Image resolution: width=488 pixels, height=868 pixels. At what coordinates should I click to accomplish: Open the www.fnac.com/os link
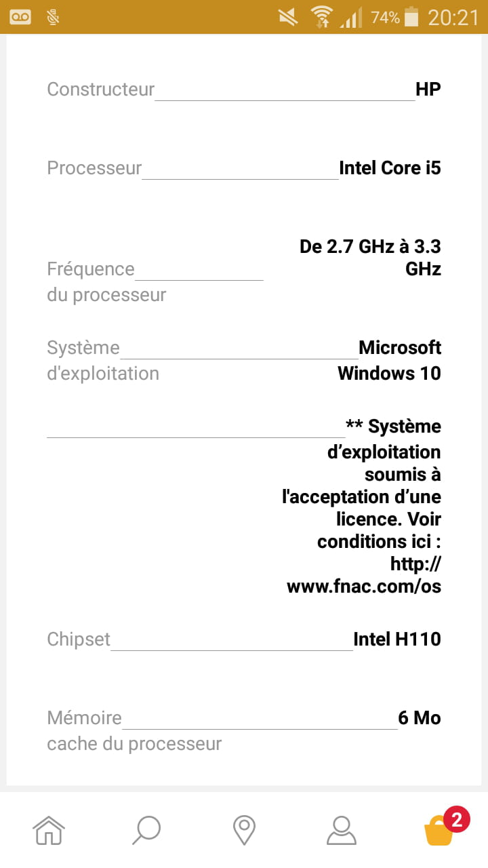[x=364, y=586]
